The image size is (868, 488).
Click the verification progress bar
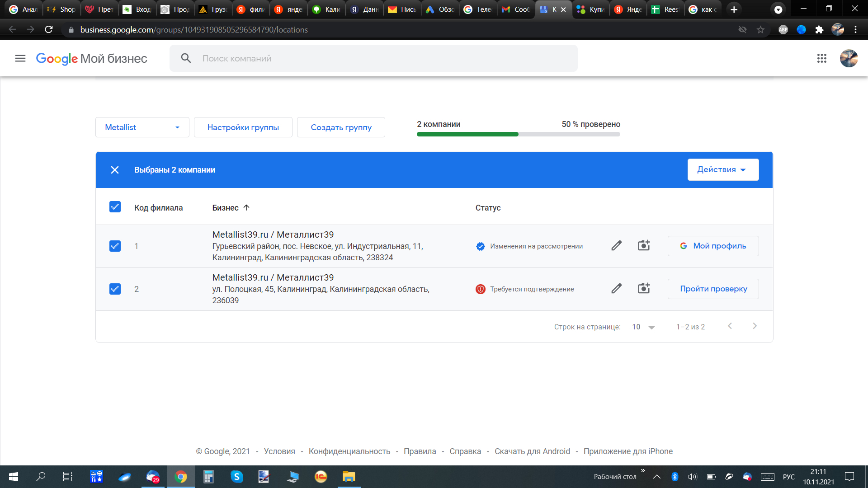coord(519,134)
